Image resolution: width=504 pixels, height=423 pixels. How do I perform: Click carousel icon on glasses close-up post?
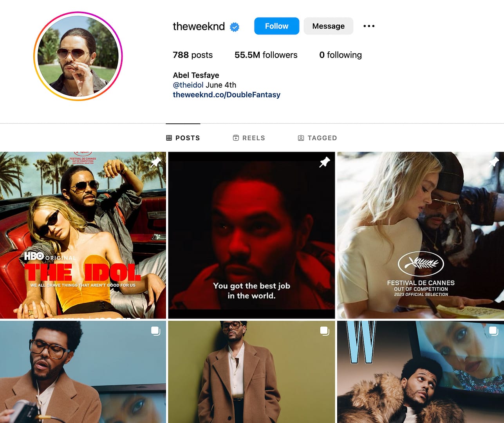pos(155,331)
